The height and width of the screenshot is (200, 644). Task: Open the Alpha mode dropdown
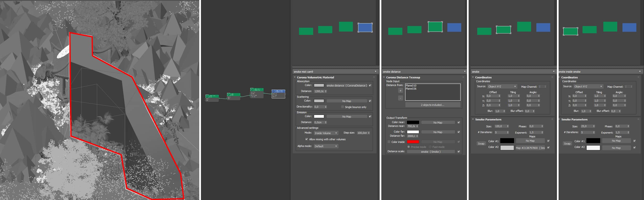326,146
